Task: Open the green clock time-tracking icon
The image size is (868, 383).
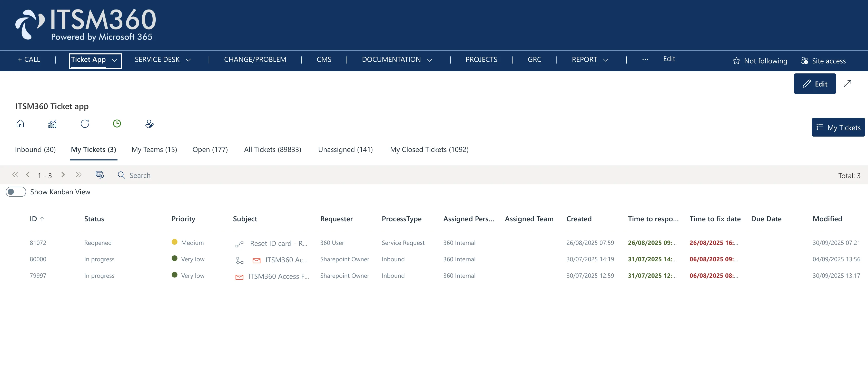Action: 117,123
